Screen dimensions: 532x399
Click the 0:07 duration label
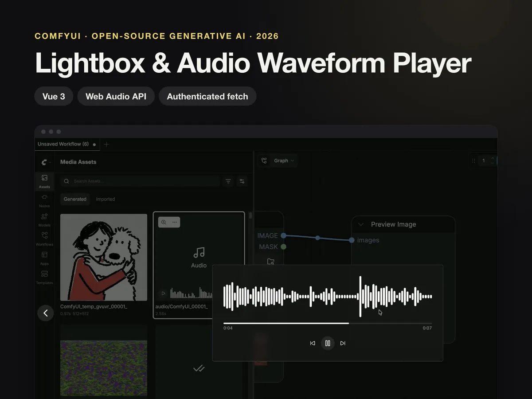point(427,328)
